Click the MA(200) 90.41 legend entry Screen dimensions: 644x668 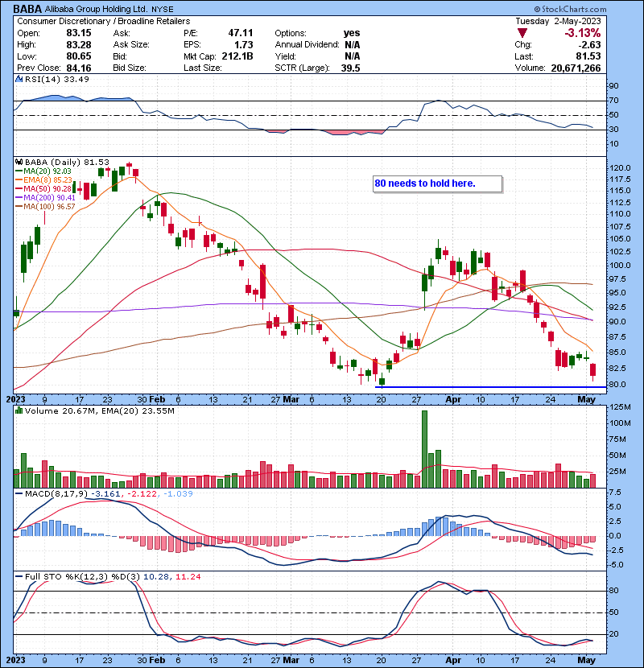point(45,198)
